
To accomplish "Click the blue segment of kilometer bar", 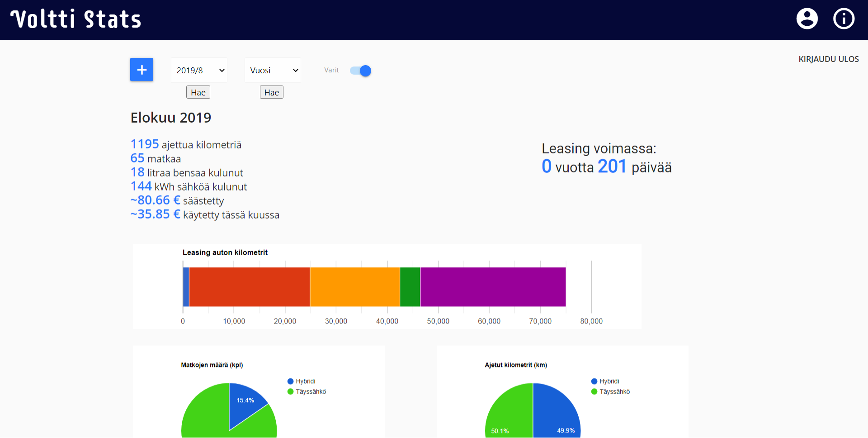I will [186, 287].
